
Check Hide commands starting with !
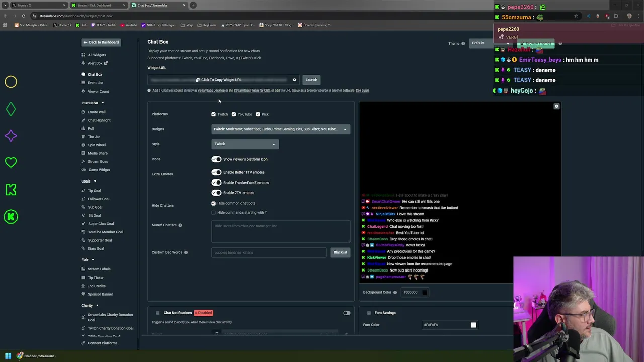tap(214, 212)
